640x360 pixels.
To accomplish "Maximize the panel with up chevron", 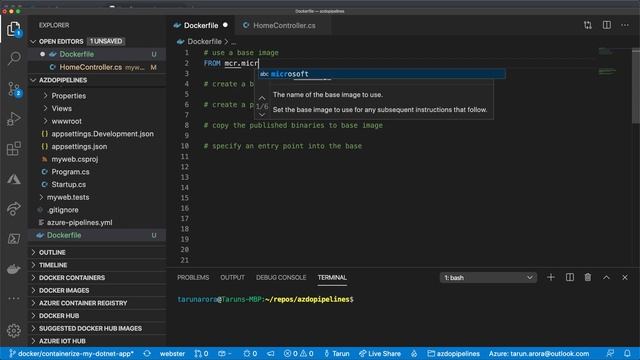I will click(x=607, y=278).
